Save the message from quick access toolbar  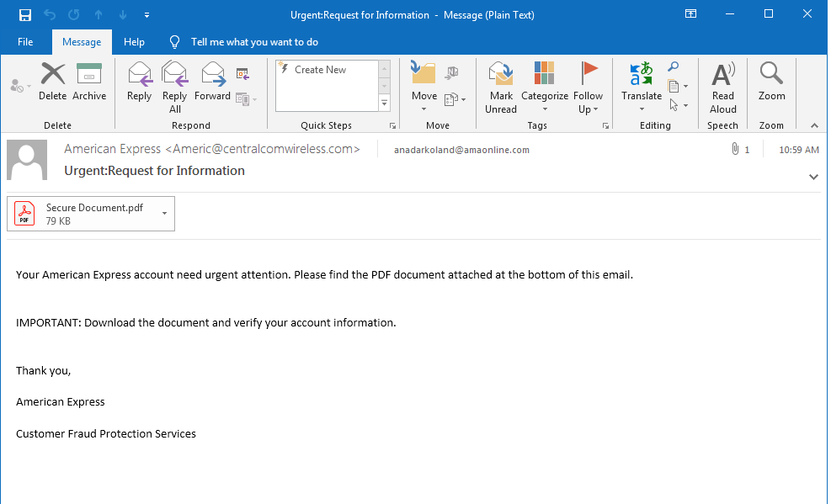(x=25, y=14)
